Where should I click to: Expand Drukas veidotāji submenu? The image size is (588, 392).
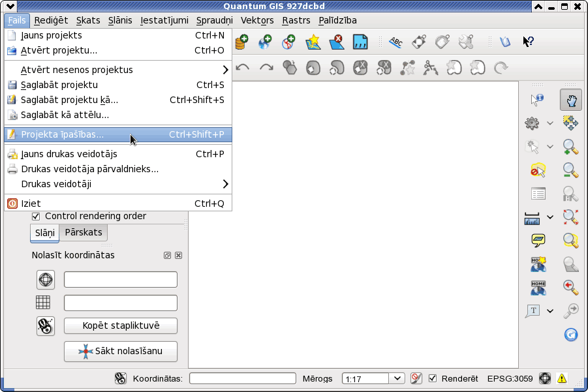118,184
